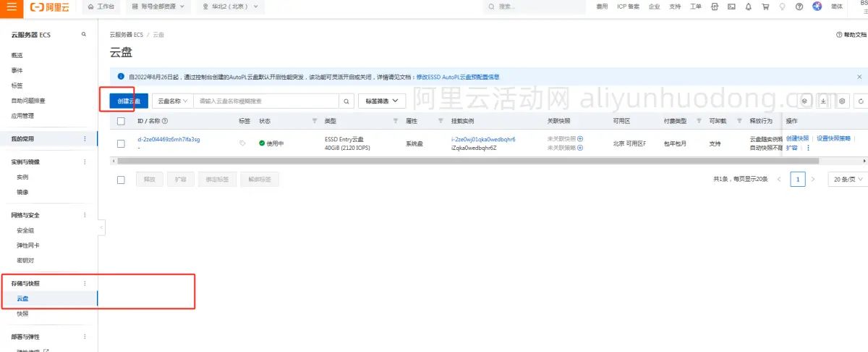Image resolution: width=868 pixels, height=352 pixels.
Task: Go to 弹性网卡 in the sidebar
Action: 28,246
